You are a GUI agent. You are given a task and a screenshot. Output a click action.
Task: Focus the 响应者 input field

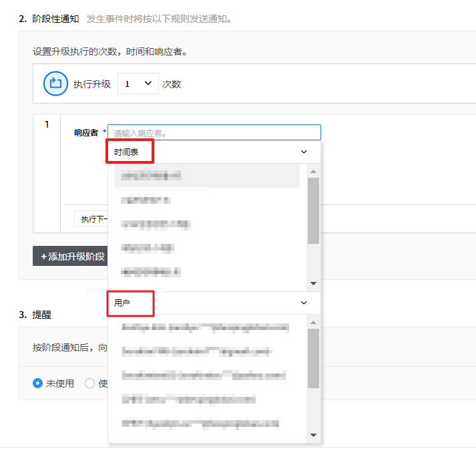coord(214,133)
